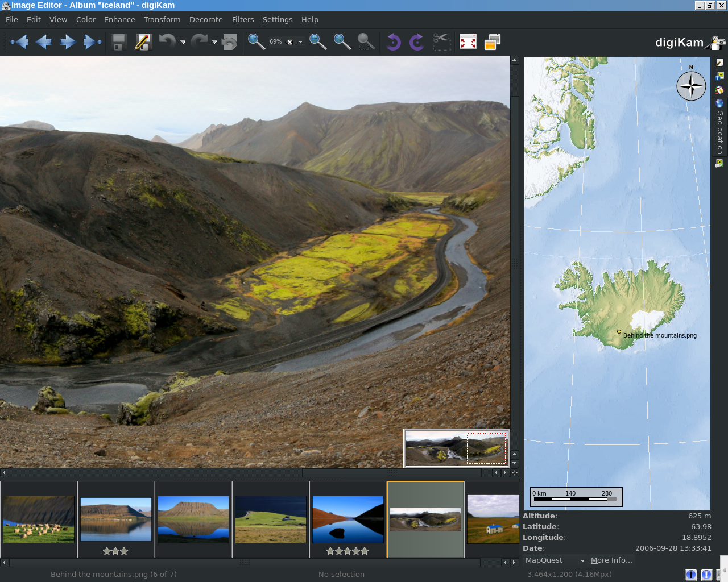This screenshot has height=582, width=728.
Task: Click the Zoom In magnifier
Action: click(x=257, y=41)
